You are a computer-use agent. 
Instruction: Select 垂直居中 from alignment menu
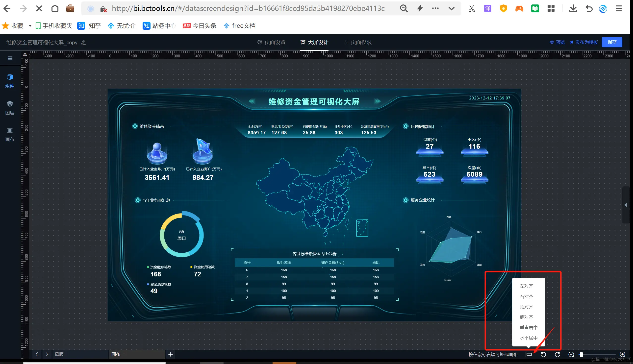(x=529, y=327)
